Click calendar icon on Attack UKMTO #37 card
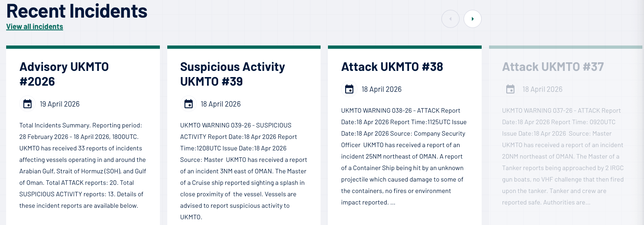The height and width of the screenshot is (225, 644). click(x=510, y=89)
